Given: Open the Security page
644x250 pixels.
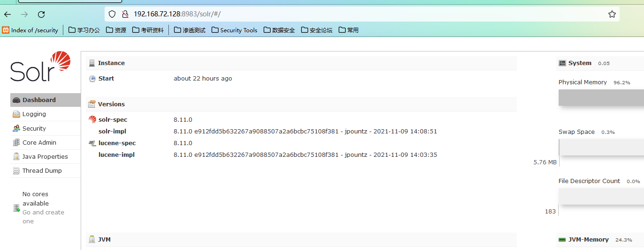Looking at the screenshot, I should click(x=45, y=128).
